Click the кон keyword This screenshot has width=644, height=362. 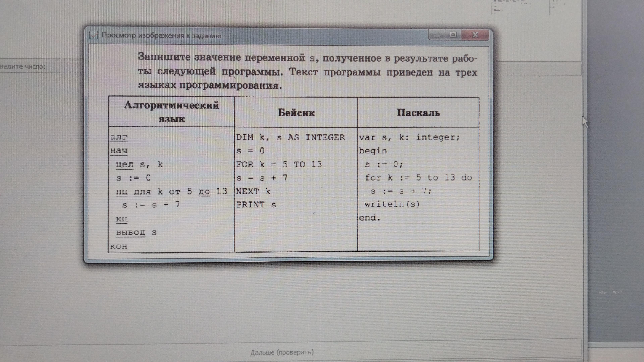[119, 247]
